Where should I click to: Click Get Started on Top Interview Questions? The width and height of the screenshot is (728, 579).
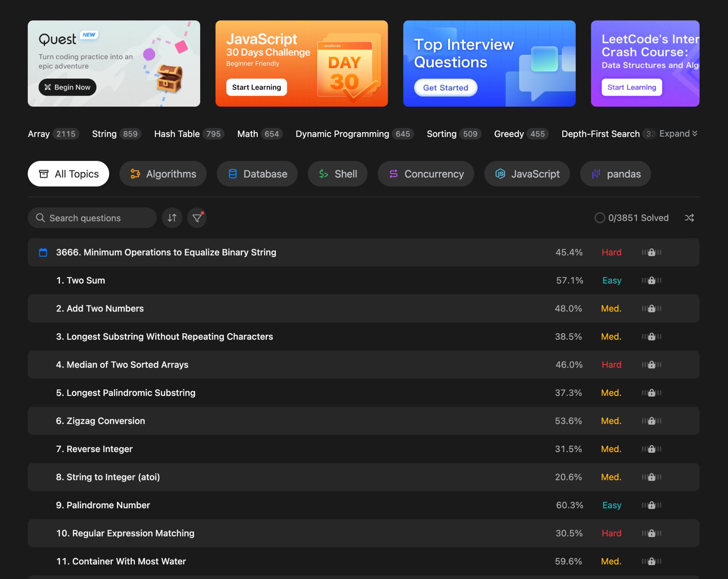point(445,87)
